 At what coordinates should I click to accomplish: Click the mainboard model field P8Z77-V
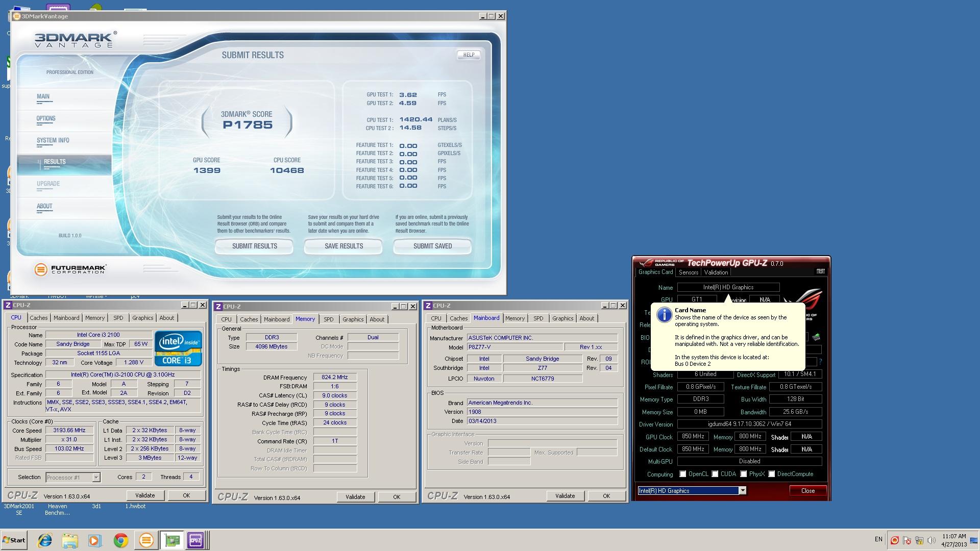click(515, 347)
